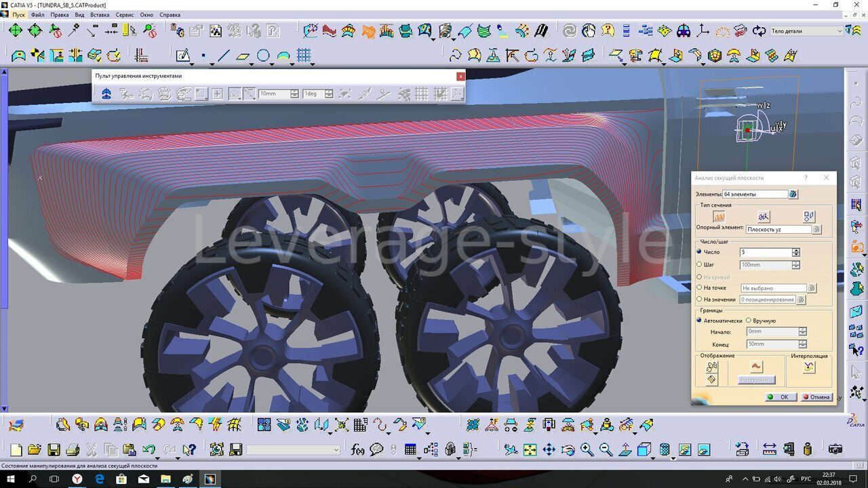
Task: Select the 'Вручную' boundaries radio button
Action: pos(749,321)
